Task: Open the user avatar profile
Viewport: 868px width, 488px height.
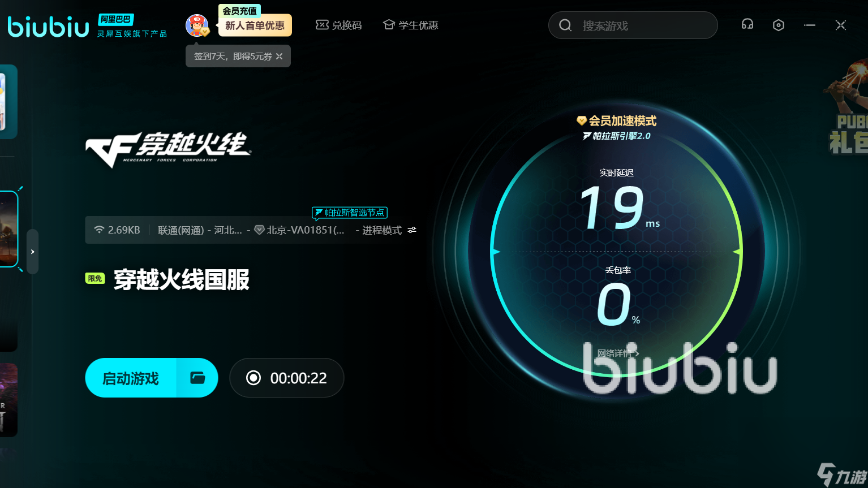Action: (197, 25)
